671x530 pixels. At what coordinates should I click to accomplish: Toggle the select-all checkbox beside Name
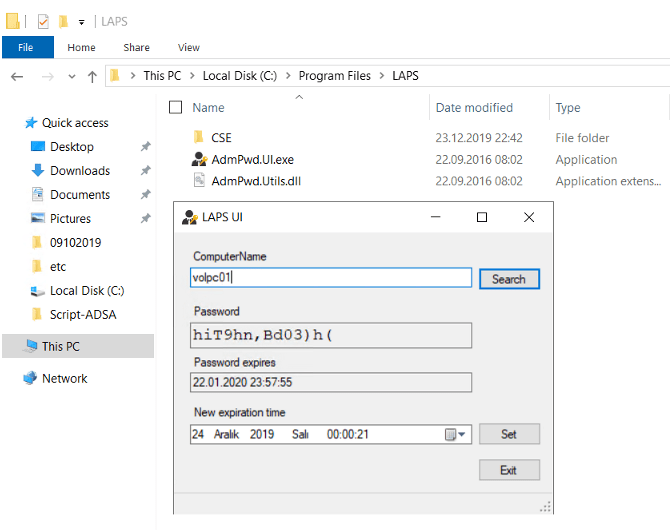coord(176,108)
